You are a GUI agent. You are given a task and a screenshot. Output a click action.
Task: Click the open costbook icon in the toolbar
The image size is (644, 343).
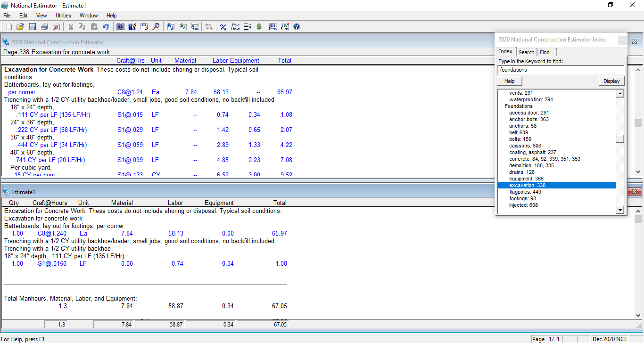(120, 27)
